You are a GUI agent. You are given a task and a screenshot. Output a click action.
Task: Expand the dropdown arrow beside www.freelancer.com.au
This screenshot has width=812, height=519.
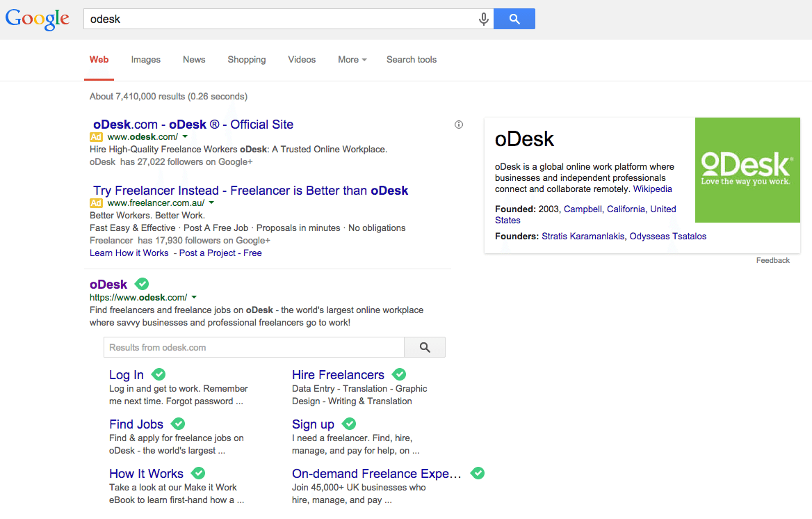pos(211,202)
